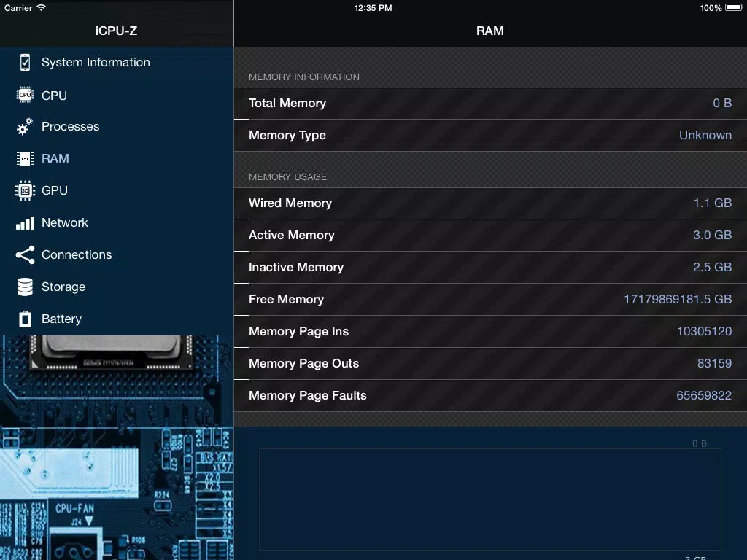Open the Battery section
Image resolution: width=747 pixels, height=560 pixels.
tap(61, 319)
